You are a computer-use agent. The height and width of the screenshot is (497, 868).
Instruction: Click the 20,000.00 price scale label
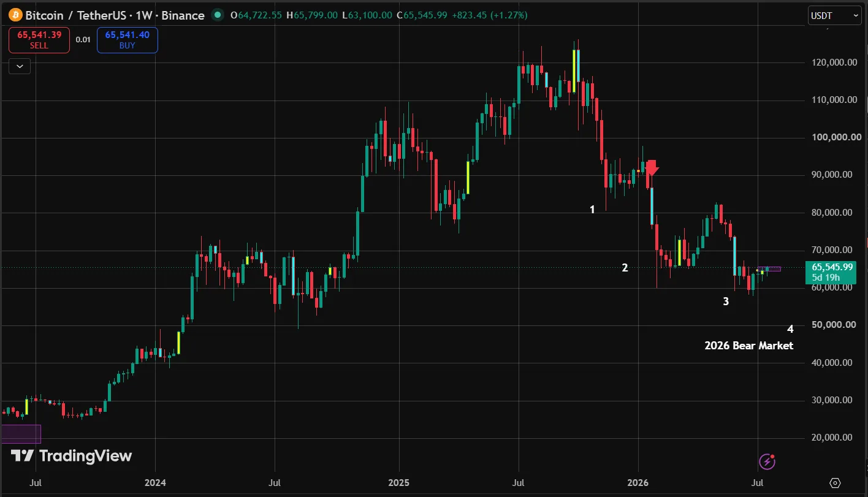[831, 438]
